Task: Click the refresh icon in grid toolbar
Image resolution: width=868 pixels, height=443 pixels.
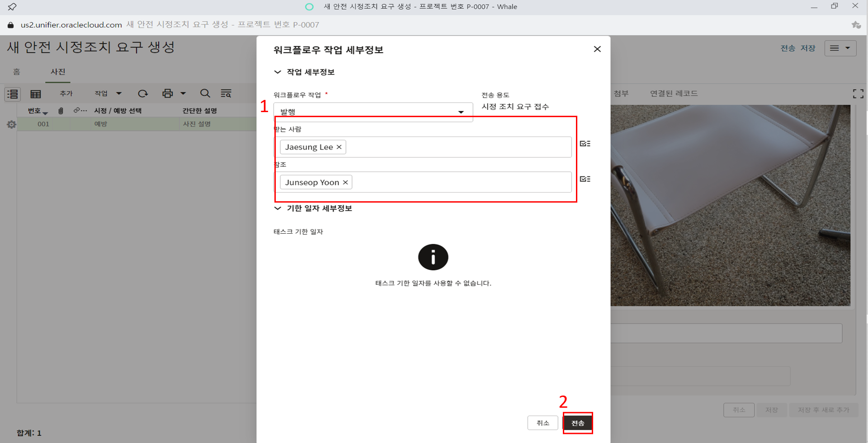Action: coord(143,94)
